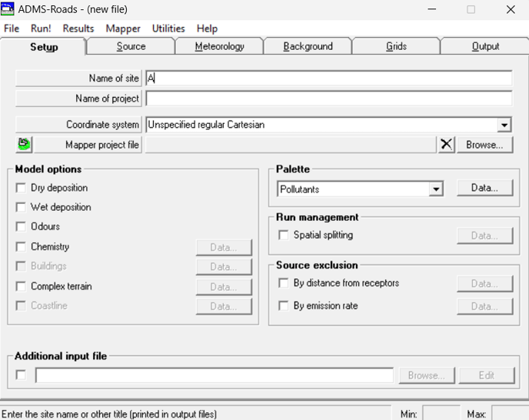Switch to the Meteorology tab
529x420 pixels.
point(219,46)
